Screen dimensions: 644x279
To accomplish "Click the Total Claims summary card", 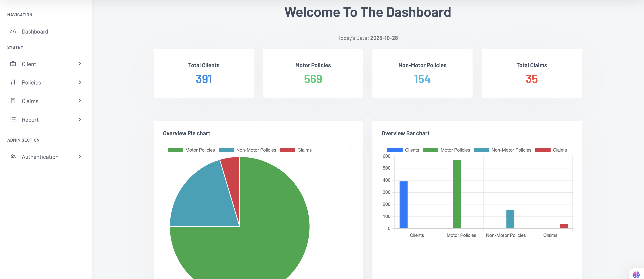I will click(x=531, y=73).
